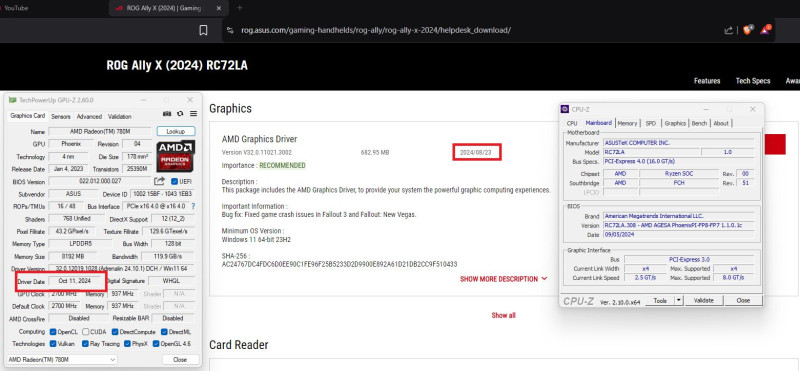Take a GPU-Z screenshot with the camera icon
The image size is (800, 371).
pos(167,114)
